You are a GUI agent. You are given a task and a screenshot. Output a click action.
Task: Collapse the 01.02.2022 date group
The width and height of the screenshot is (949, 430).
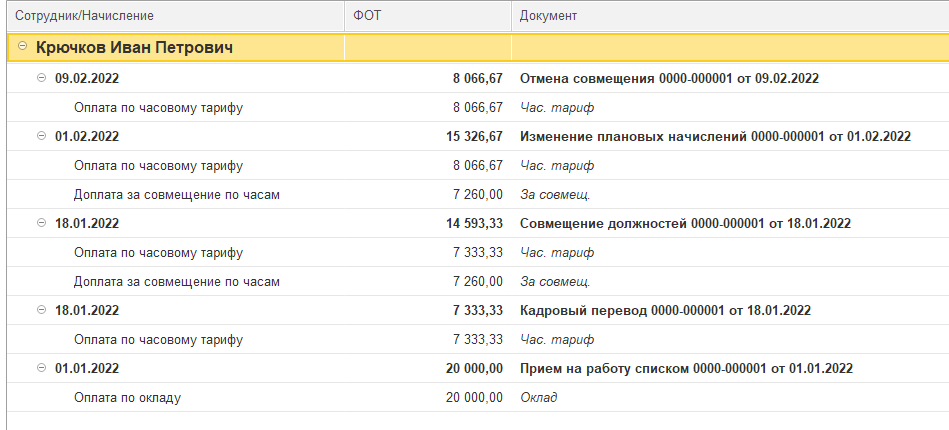(42, 136)
